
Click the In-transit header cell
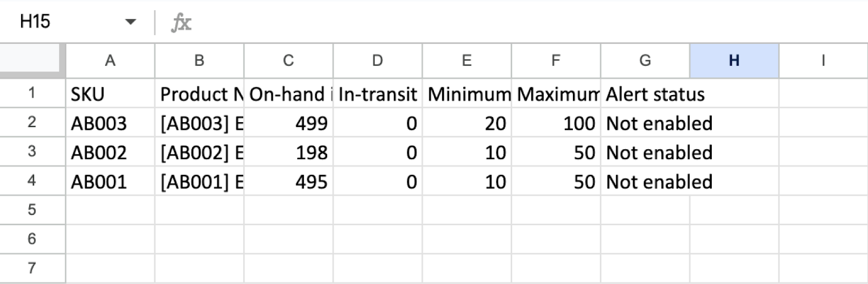[x=378, y=94]
